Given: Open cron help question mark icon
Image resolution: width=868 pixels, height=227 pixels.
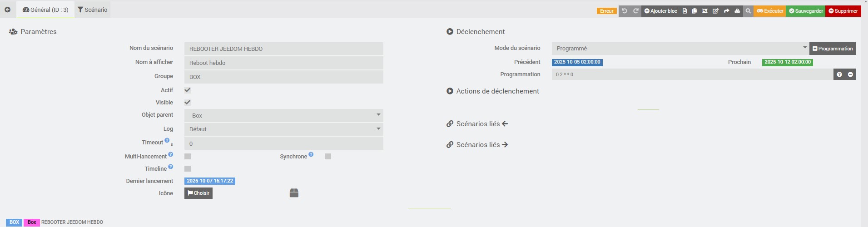Looking at the screenshot, I should tap(839, 74).
